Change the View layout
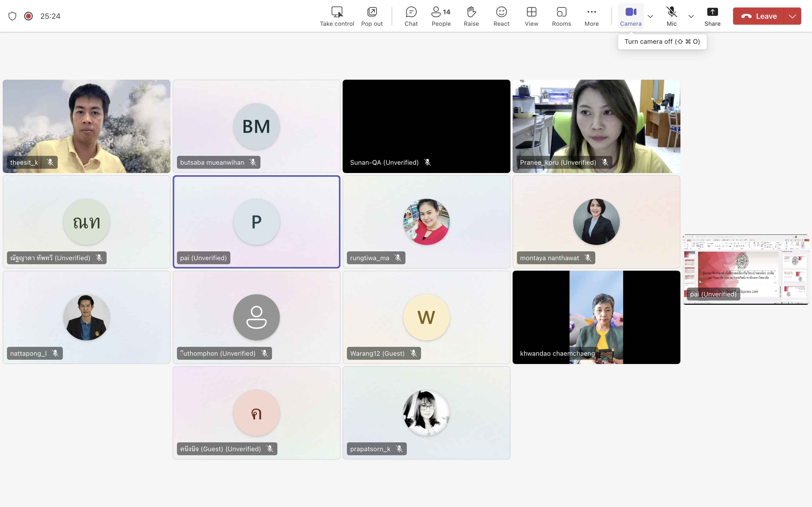The height and width of the screenshot is (507, 812). click(x=531, y=16)
